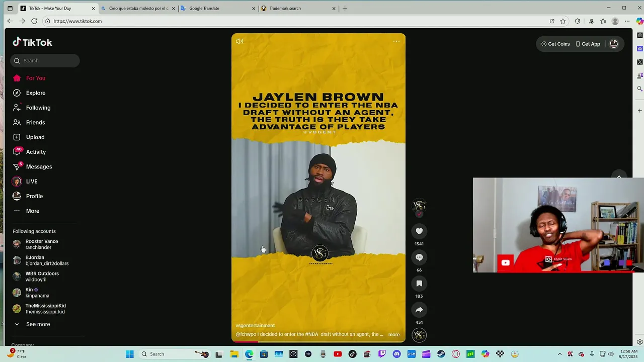Open File Explorer from the taskbar
The height and width of the screenshot is (362, 644).
tap(234, 354)
